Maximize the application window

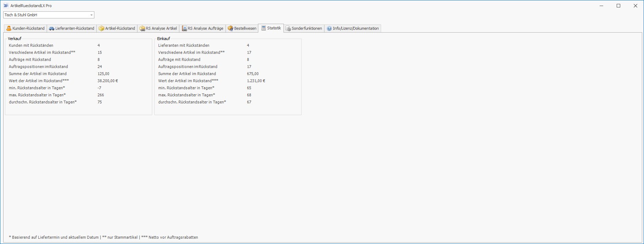pos(618,6)
